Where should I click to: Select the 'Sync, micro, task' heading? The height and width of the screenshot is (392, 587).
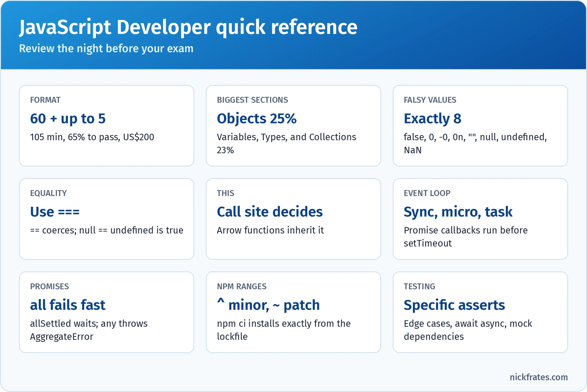coord(458,212)
